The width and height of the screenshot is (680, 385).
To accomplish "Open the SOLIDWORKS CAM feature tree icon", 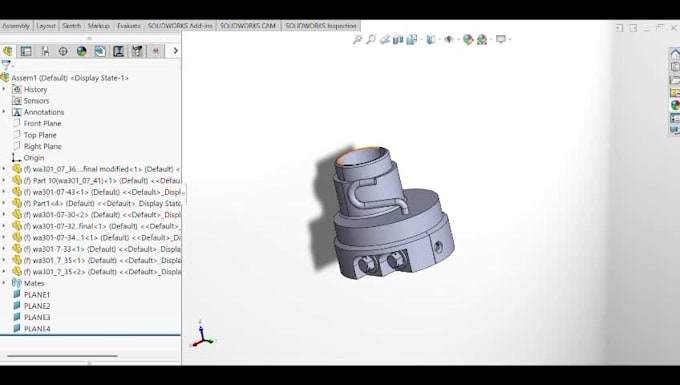I will point(100,51).
